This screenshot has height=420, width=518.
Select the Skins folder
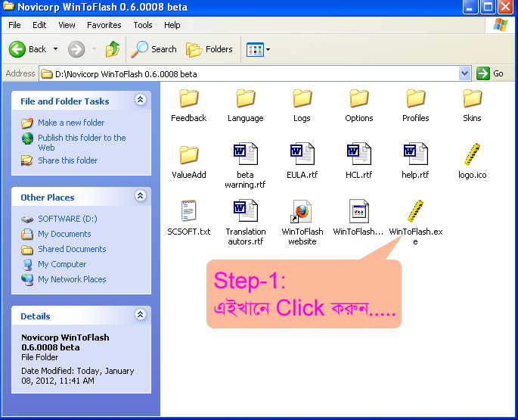(472, 105)
